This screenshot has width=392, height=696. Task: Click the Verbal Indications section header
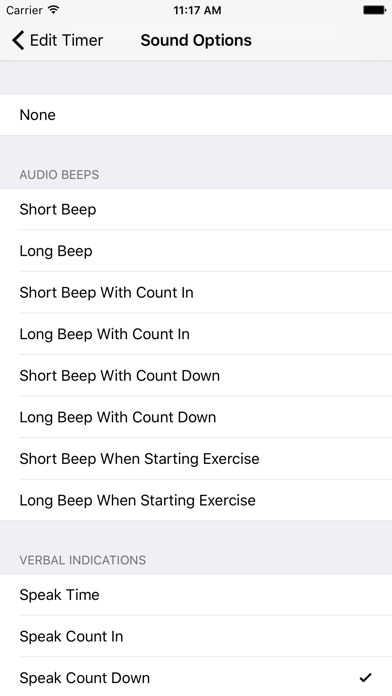[x=83, y=560]
